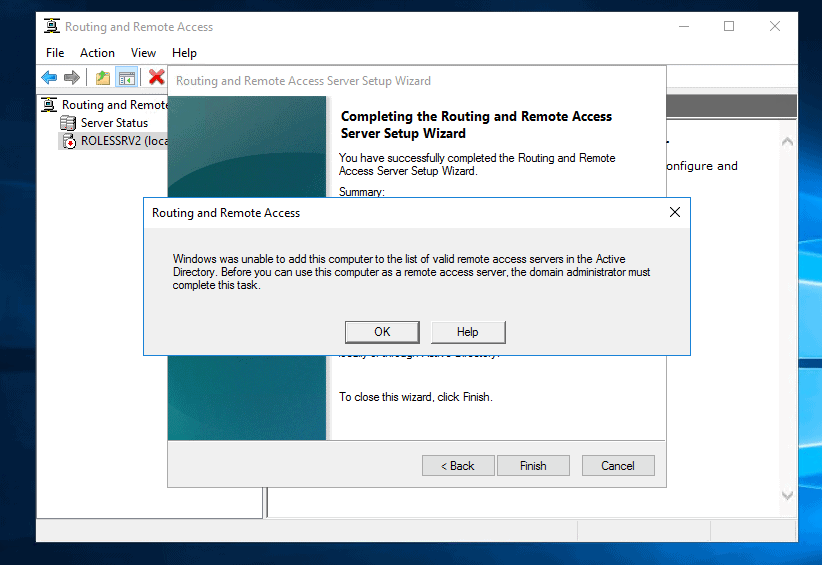Close the Routing and Remote Access error dialog

[674, 213]
